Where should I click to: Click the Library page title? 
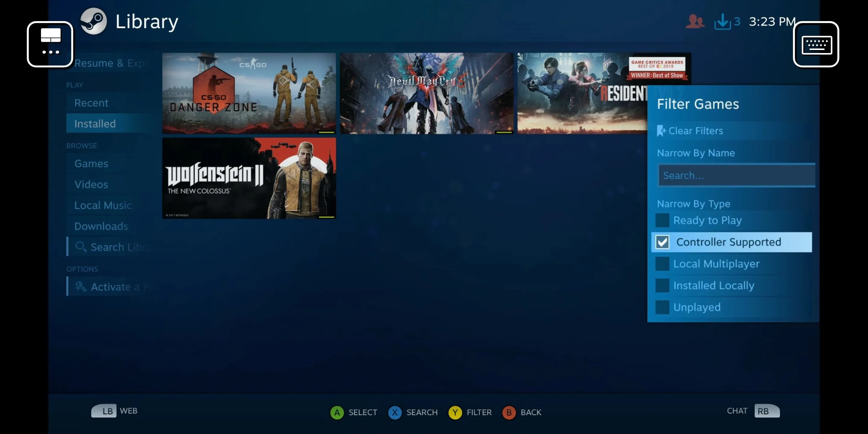(x=146, y=22)
